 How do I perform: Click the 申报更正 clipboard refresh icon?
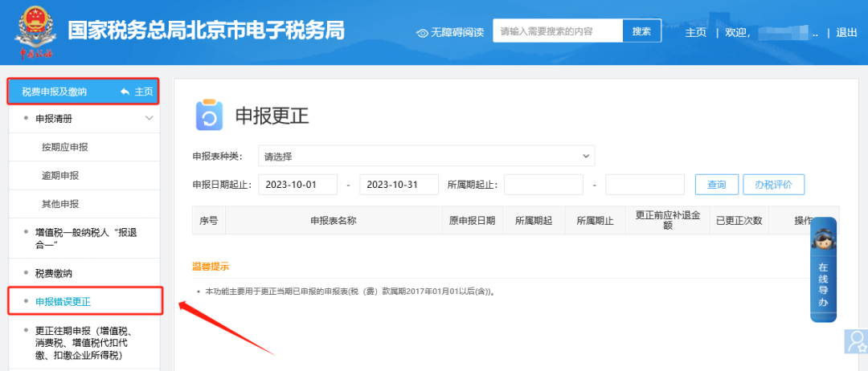pyautogui.click(x=209, y=115)
